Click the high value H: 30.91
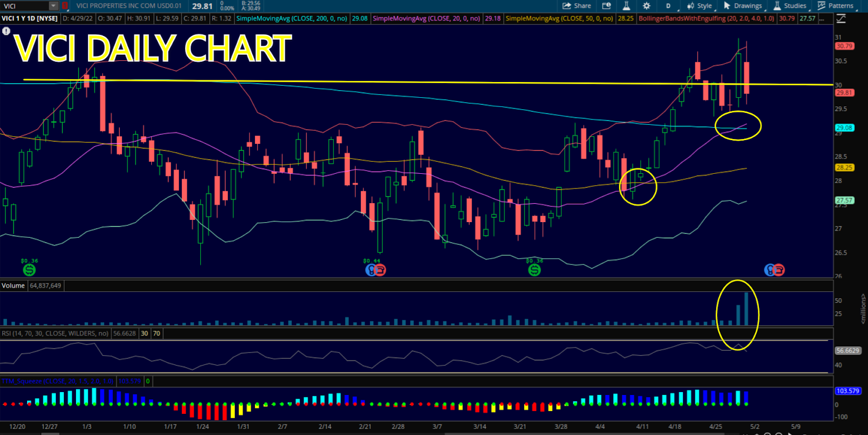 [x=139, y=18]
